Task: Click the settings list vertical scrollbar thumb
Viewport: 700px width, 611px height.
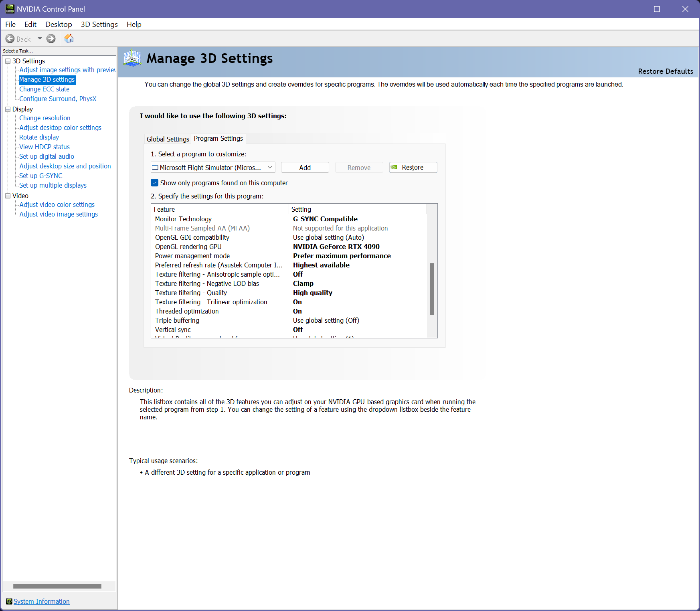Action: [432, 289]
